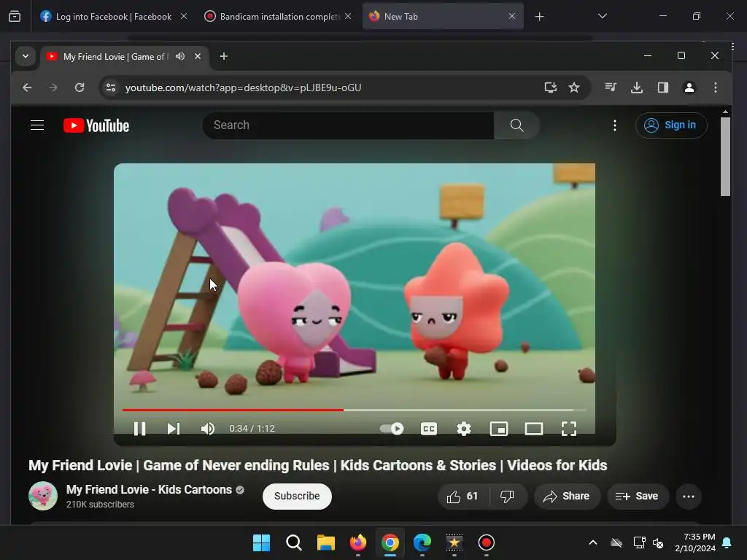
Task: Share the video
Action: 566,496
